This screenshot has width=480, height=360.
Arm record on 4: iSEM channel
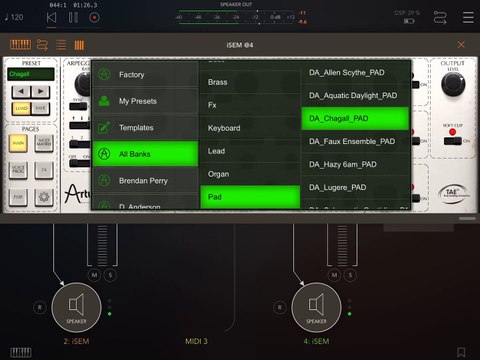pos(280,307)
